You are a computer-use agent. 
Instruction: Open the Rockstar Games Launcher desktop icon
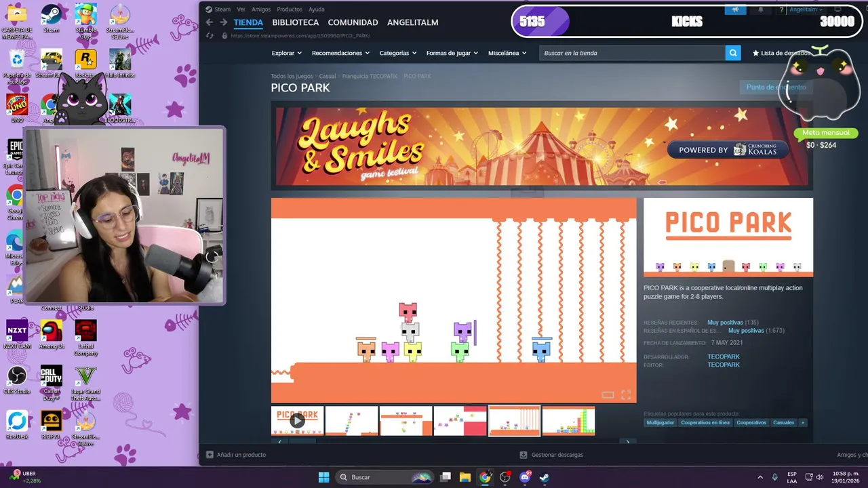tap(85, 63)
